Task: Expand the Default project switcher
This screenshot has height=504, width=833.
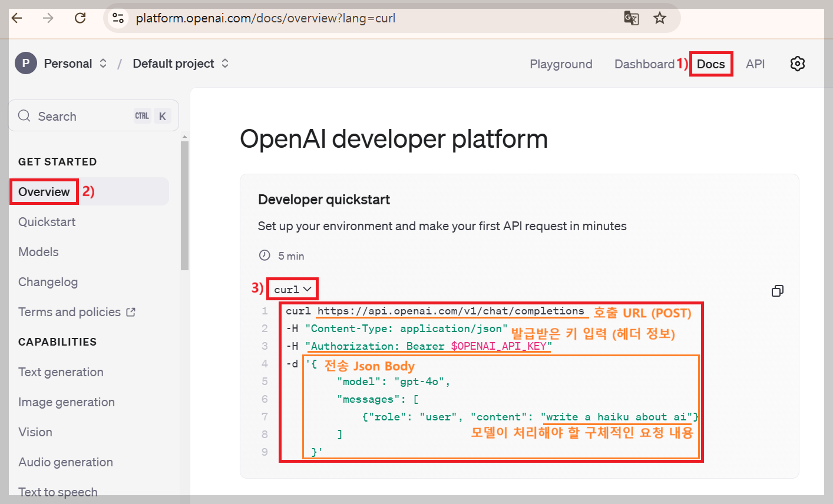Action: pyautogui.click(x=225, y=64)
